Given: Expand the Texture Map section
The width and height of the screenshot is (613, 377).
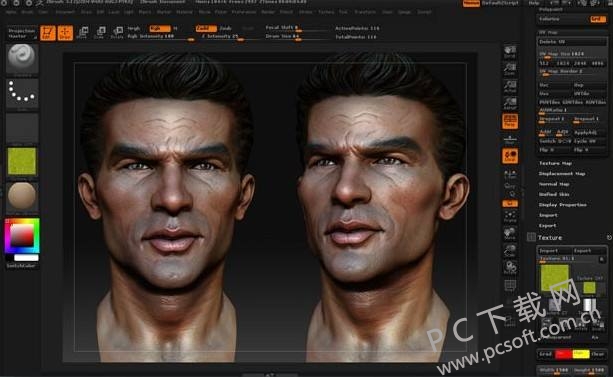Looking at the screenshot, I should click(x=555, y=163).
